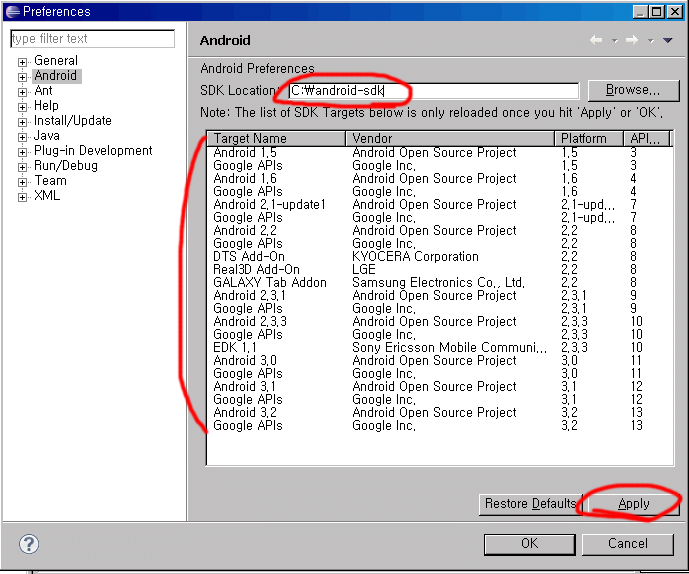Select the Real3D Add-On target row

tap(439, 269)
